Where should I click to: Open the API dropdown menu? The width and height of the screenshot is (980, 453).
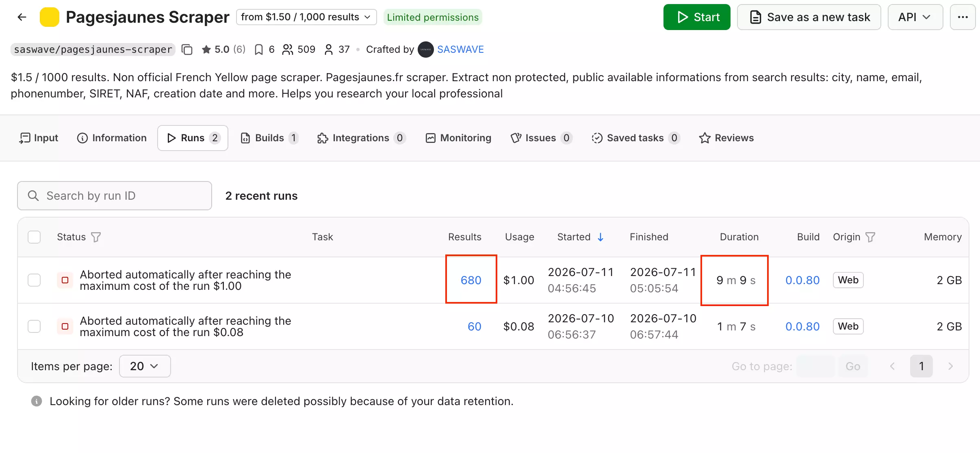(915, 17)
